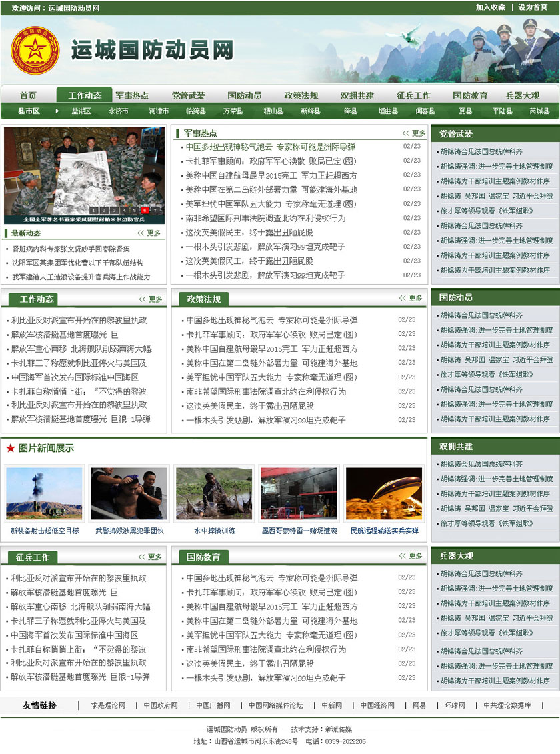Image resolution: width=560 pixels, height=754 pixels.
Task: Go to 首页 in main navigation
Action: pyautogui.click(x=28, y=95)
